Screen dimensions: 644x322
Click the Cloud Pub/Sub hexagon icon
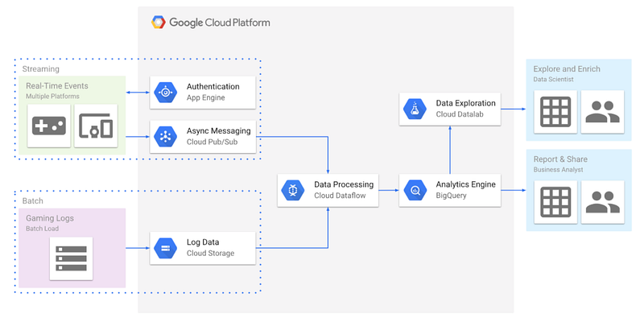point(165,137)
